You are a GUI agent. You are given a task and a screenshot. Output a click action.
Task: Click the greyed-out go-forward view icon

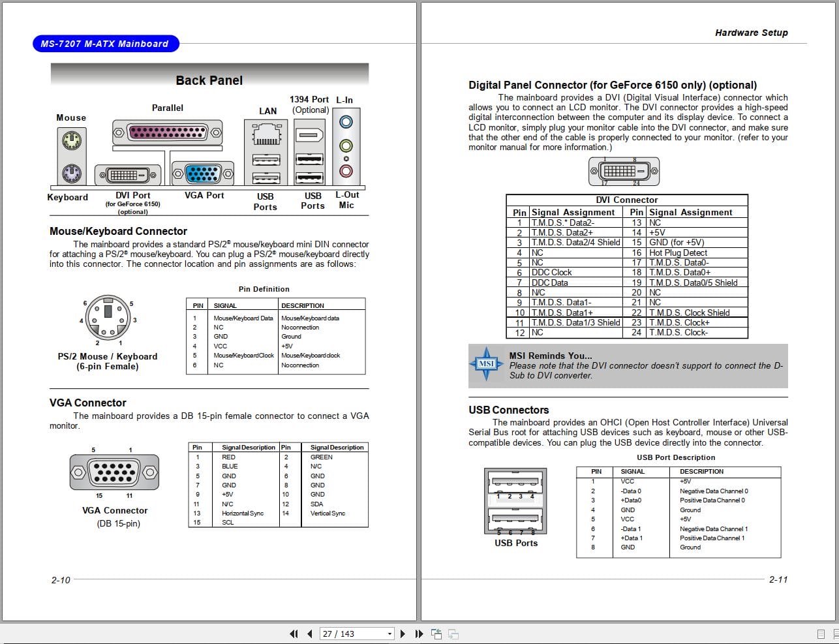pos(453,634)
